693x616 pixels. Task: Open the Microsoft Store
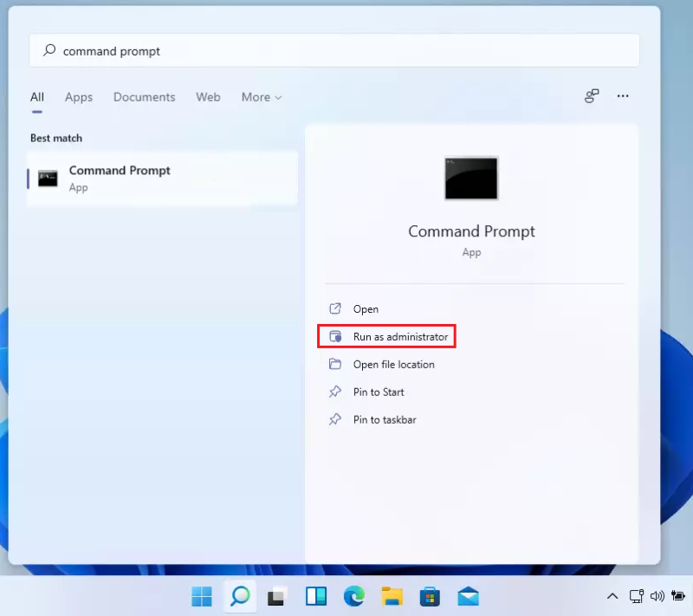coord(429,597)
